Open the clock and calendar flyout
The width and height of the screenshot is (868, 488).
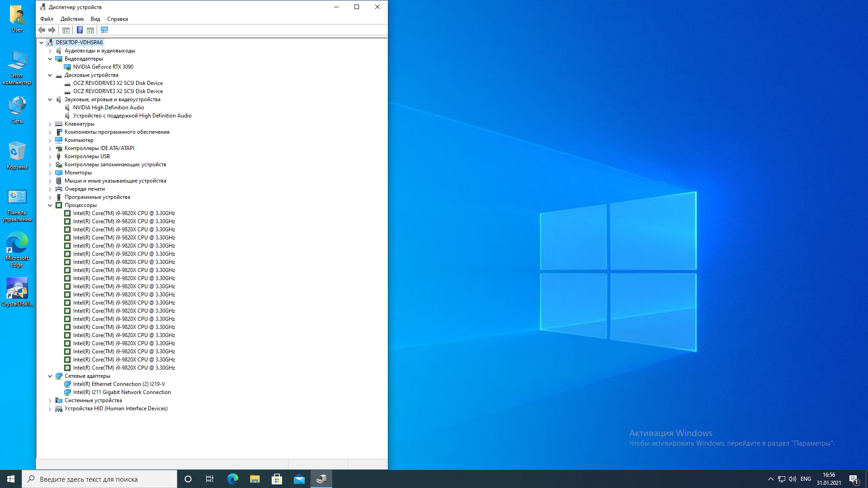pyautogui.click(x=829, y=479)
